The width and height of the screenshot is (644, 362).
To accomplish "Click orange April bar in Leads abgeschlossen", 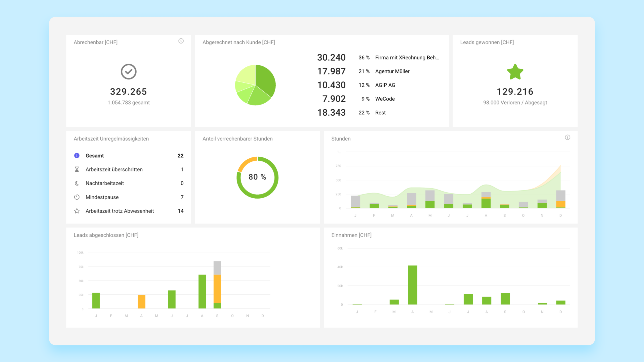I will (141, 302).
